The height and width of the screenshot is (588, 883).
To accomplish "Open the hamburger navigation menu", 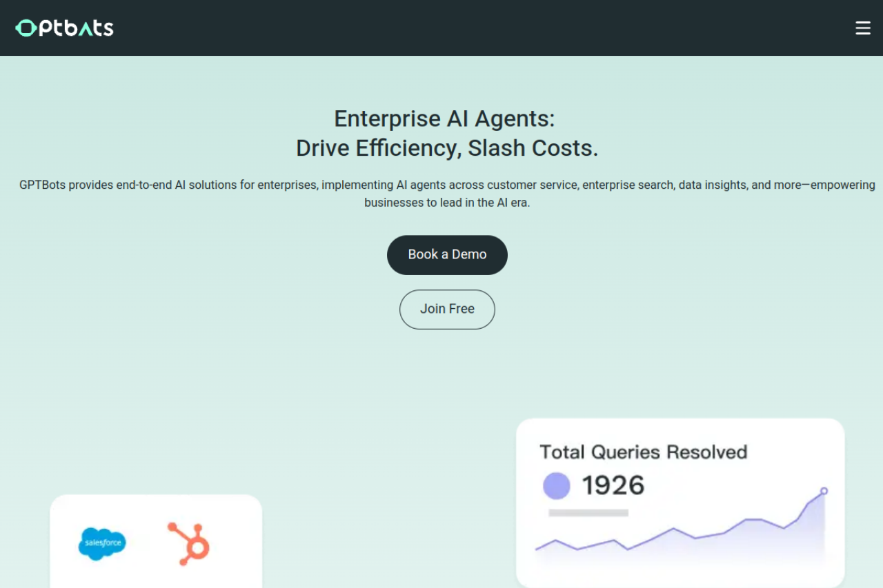I will [863, 28].
